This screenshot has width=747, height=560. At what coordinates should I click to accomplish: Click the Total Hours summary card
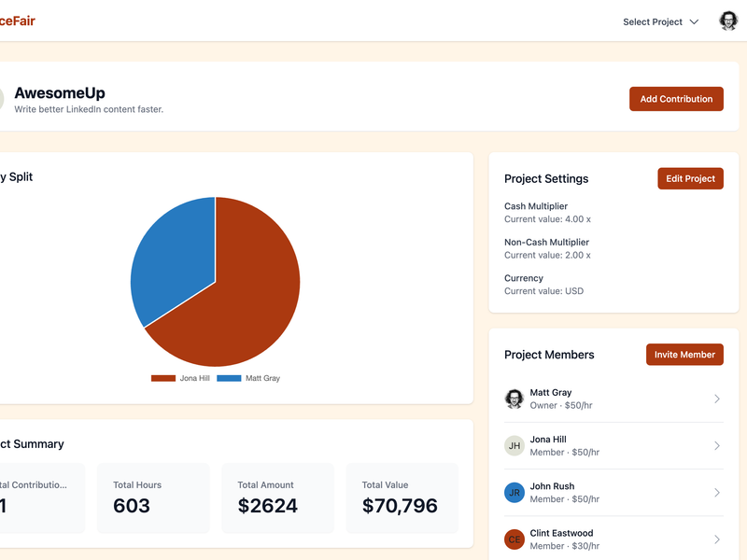coord(153,498)
